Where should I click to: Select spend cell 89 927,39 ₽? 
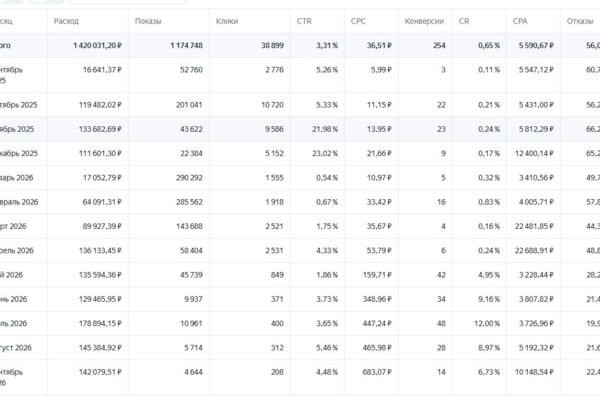point(102,227)
